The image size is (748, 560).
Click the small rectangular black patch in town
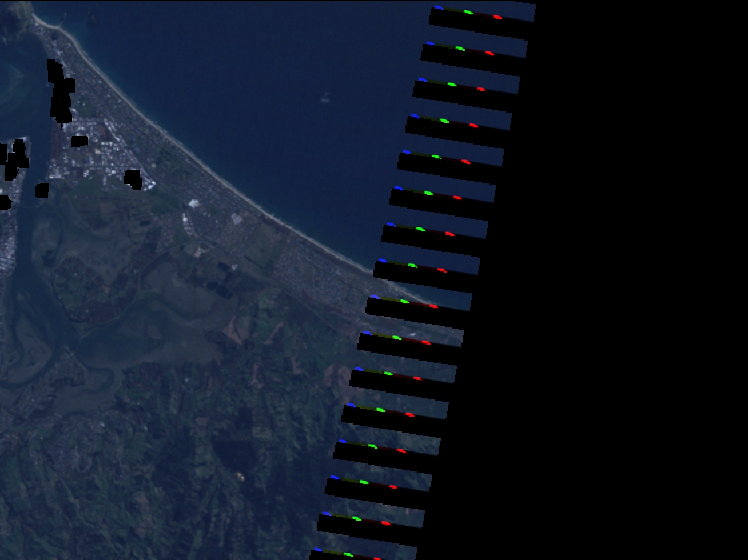point(79,141)
